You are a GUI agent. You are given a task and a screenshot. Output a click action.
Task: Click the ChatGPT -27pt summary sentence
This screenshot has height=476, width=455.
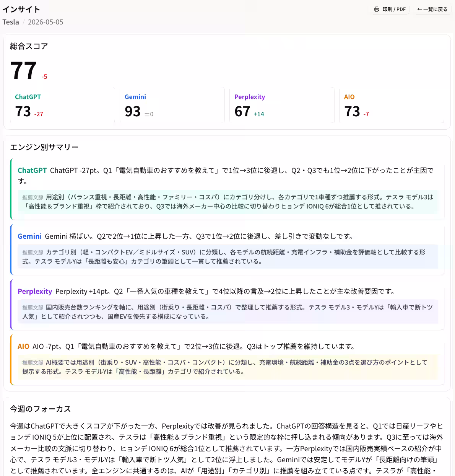pyautogui.click(x=226, y=176)
